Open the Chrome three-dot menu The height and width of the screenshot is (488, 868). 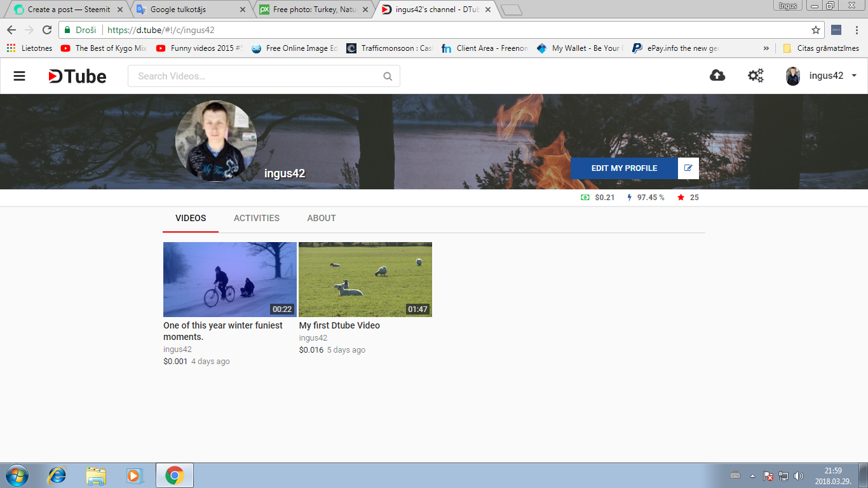point(856,30)
